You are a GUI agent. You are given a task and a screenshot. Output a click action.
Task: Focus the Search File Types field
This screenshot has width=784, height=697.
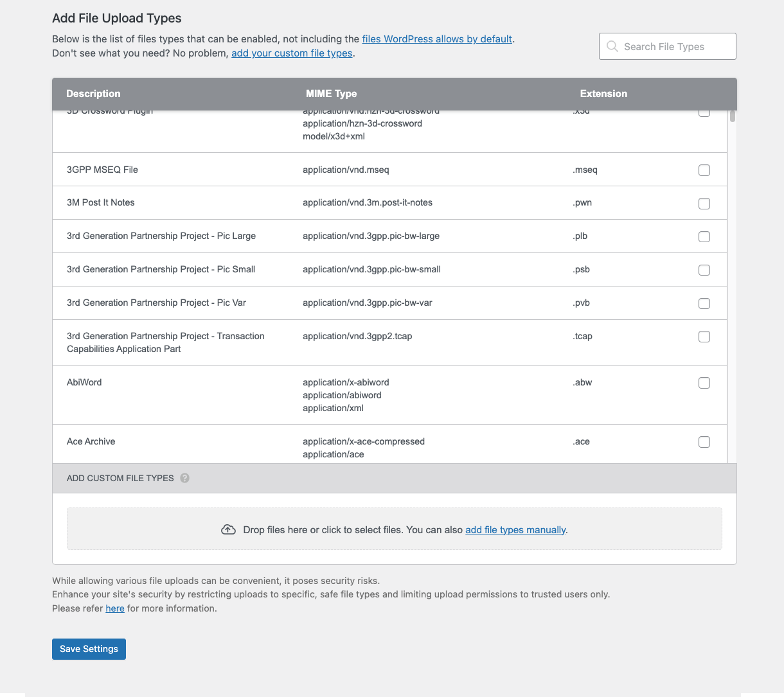click(x=668, y=46)
